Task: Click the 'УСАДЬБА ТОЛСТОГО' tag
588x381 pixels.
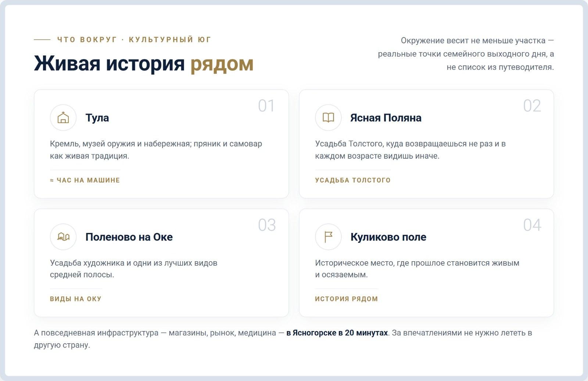Action: (x=353, y=180)
